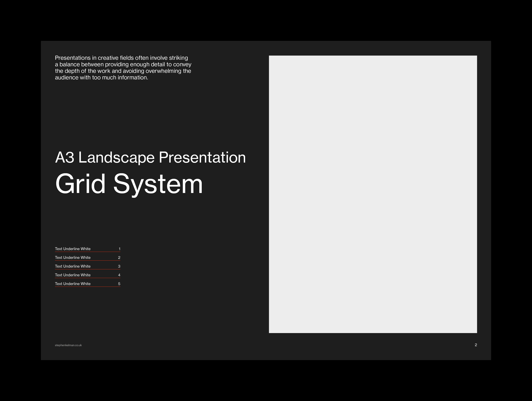
Task: Select the light grey image placeholder
Action: [x=373, y=194]
